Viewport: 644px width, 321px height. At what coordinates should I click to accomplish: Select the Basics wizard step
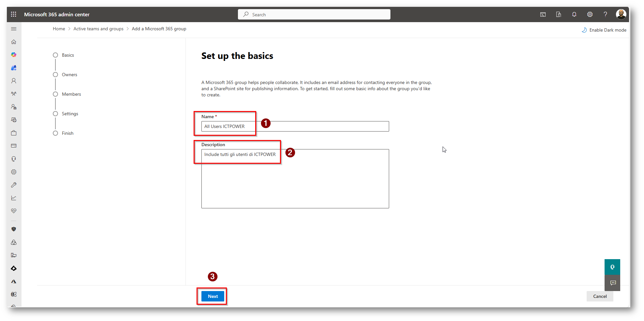64,55
